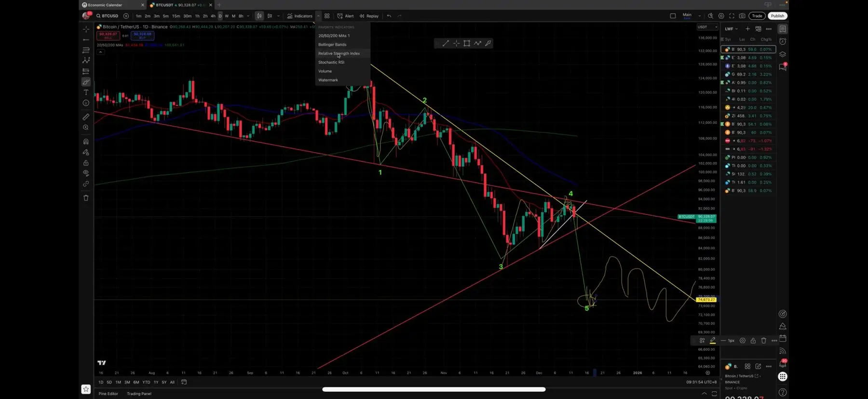Lock the selected drawing in floating toolbar
Viewport: 868px width, 399px height.
pos(753,341)
